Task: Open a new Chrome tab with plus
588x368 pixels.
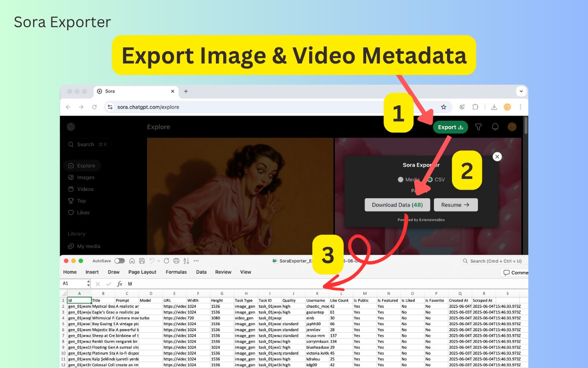Action: point(186,91)
